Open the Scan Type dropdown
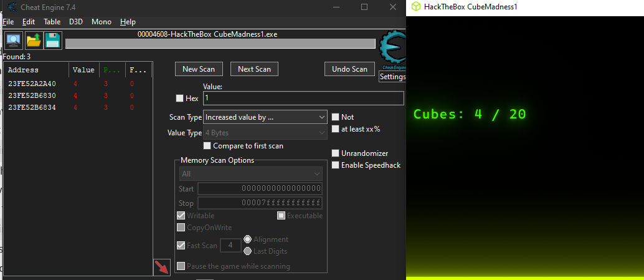 [265, 117]
